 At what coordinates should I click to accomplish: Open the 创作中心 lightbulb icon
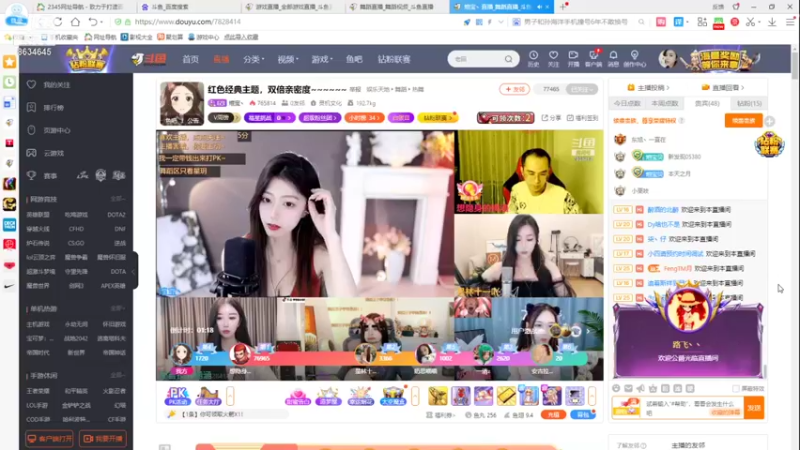pyautogui.click(x=634, y=59)
